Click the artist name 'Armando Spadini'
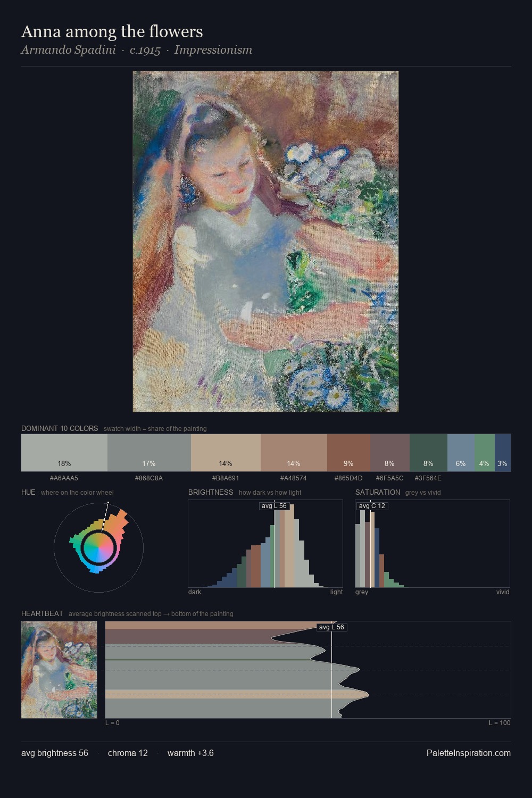Image resolution: width=532 pixels, height=798 pixels. tap(68, 50)
